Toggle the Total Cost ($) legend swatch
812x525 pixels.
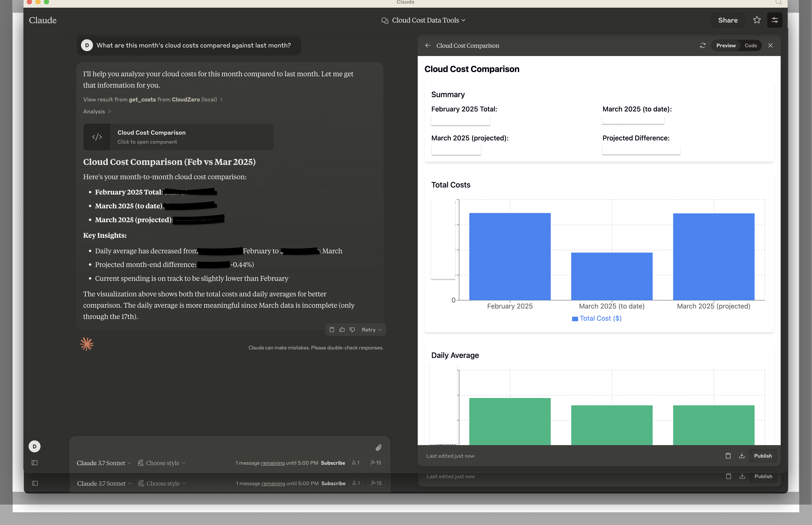click(575, 319)
